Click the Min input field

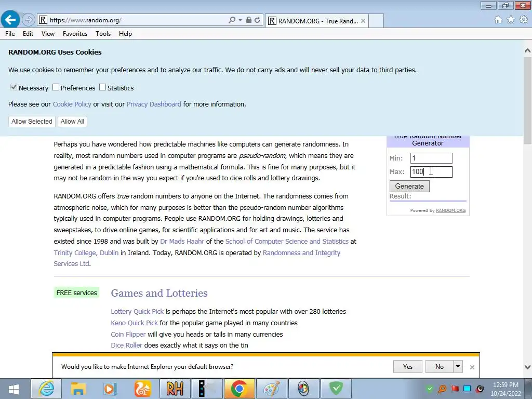[x=431, y=158]
